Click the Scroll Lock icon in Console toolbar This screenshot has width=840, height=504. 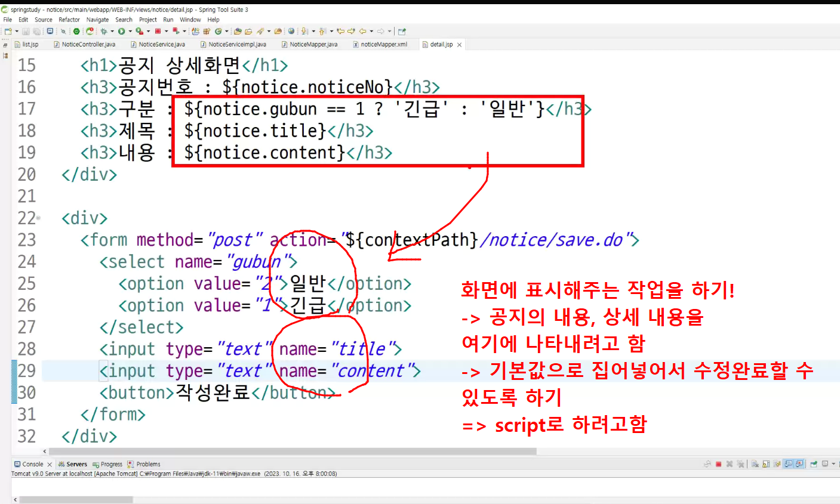point(766,464)
